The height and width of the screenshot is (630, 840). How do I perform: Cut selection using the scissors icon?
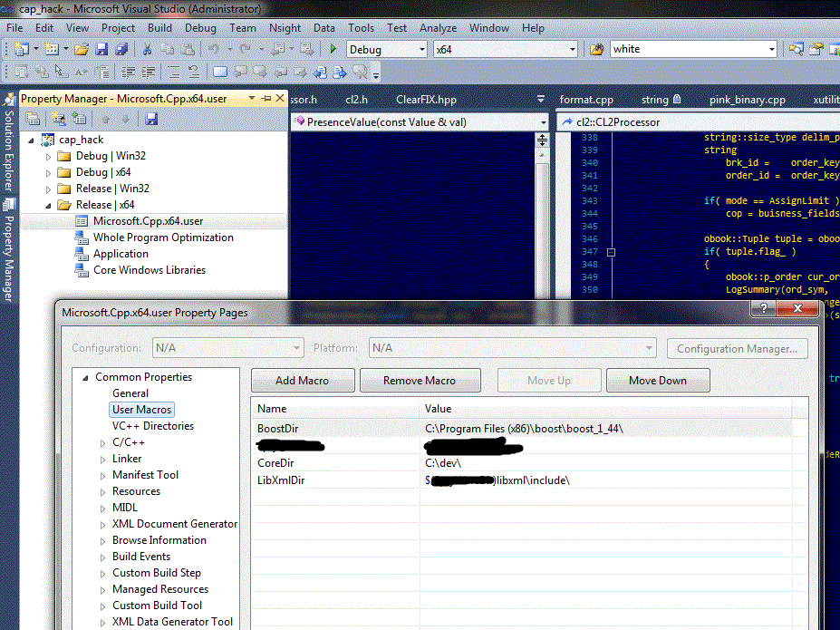tap(147, 49)
